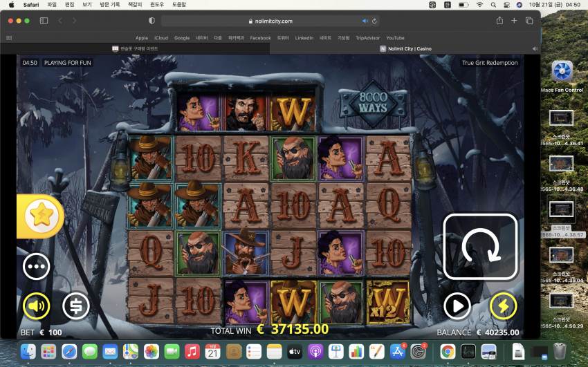This screenshot has height=367, width=588.
Task: Open Podcasts from the Dock
Action: point(315,352)
